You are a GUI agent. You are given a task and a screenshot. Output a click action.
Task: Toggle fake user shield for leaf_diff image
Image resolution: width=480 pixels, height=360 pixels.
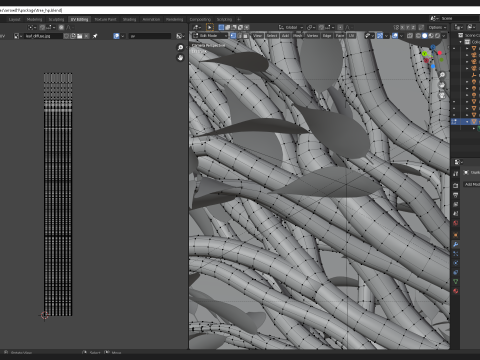pos(66,36)
